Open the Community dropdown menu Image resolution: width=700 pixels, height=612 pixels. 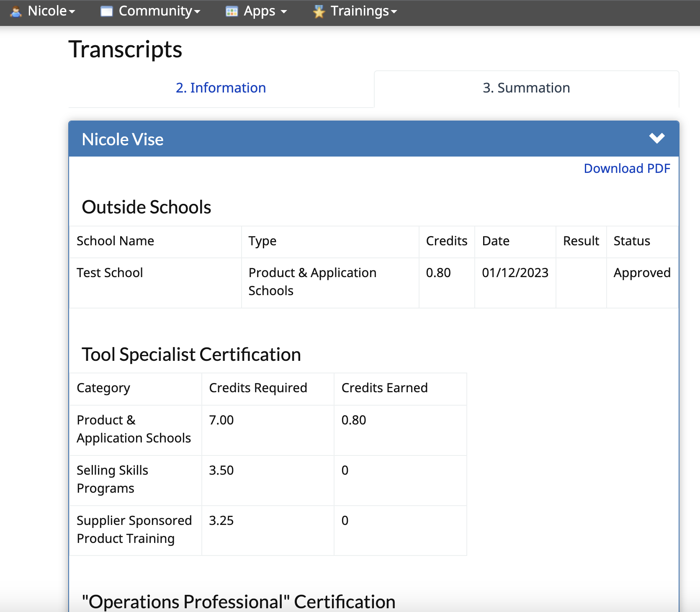(x=150, y=11)
